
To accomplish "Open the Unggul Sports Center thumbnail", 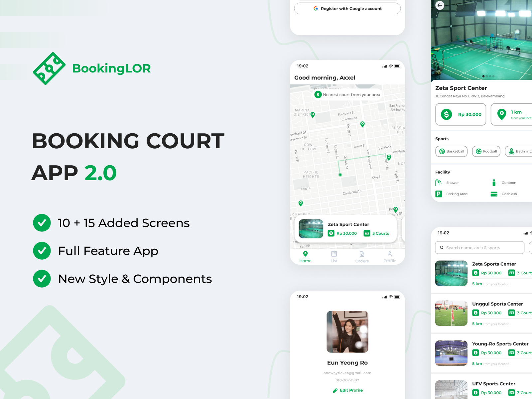I will pyautogui.click(x=452, y=313).
